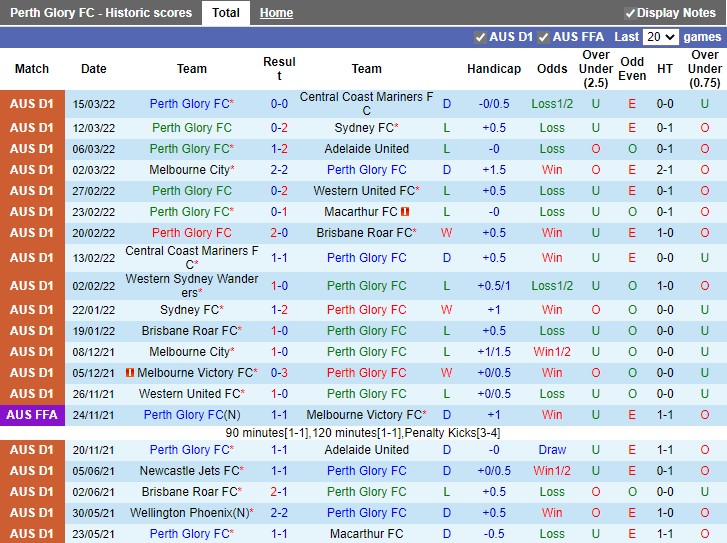
Task: Switch to the Home tab
Action: point(276,13)
